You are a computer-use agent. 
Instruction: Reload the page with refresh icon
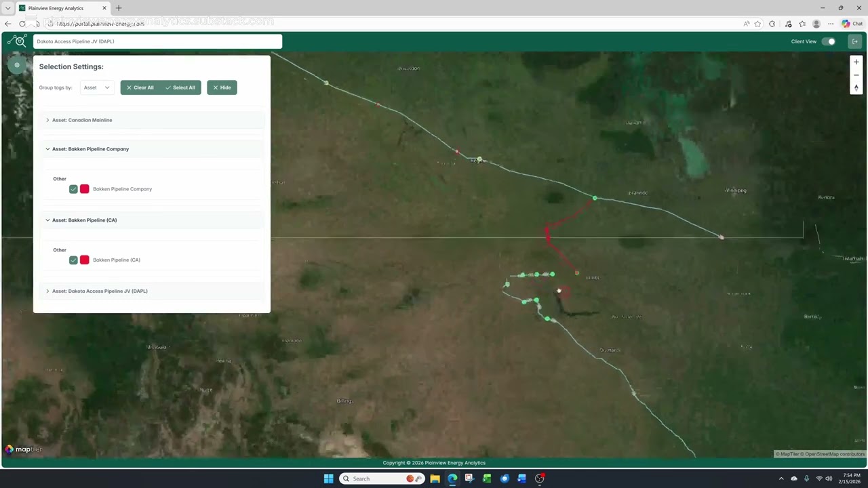[22, 24]
